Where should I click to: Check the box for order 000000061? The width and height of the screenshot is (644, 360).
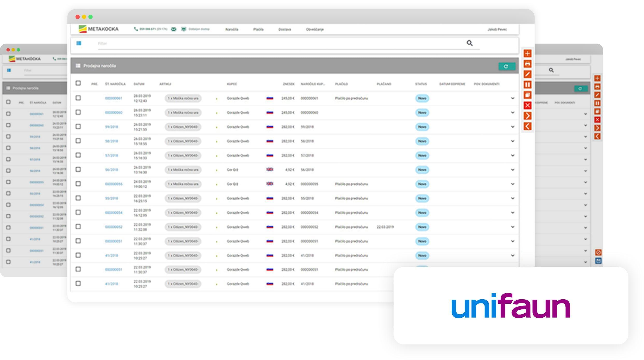point(78,98)
